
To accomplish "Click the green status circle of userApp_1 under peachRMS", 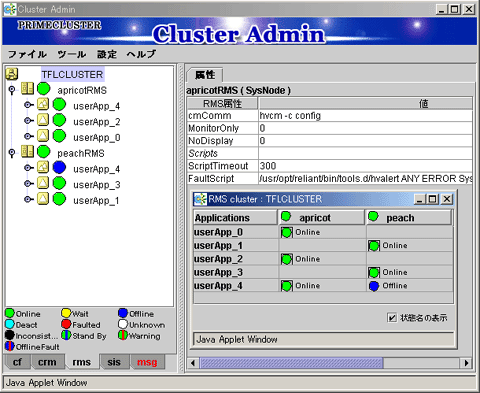I will coord(59,199).
